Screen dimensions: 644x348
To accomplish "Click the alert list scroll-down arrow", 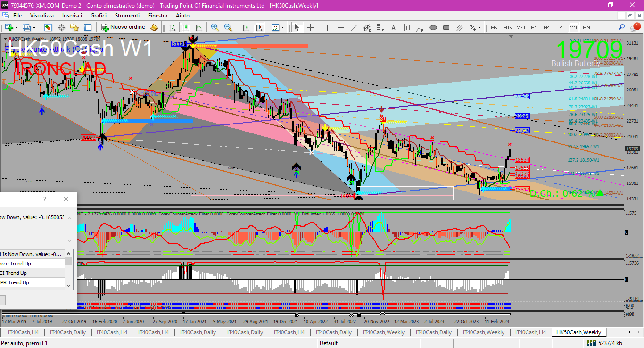I will point(69,285).
